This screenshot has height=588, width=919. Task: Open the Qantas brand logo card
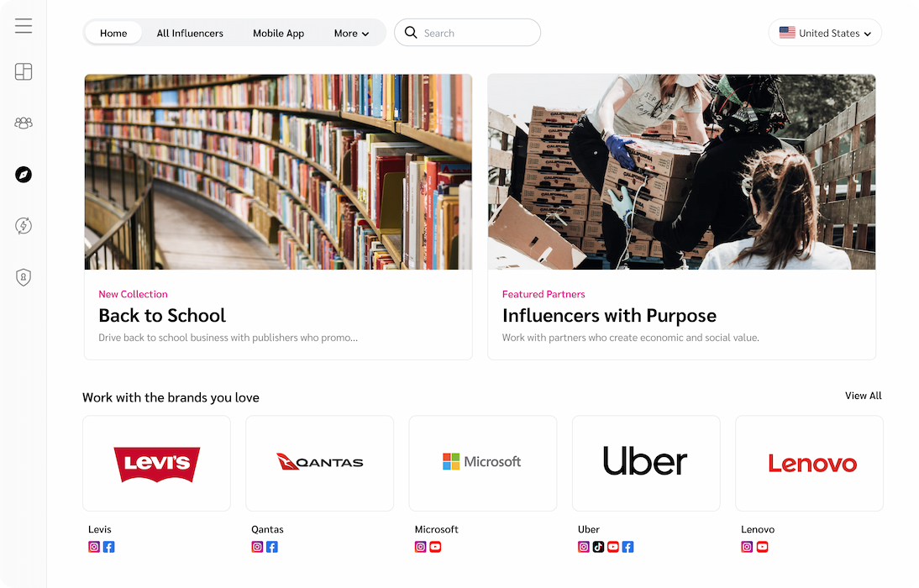[x=319, y=463]
